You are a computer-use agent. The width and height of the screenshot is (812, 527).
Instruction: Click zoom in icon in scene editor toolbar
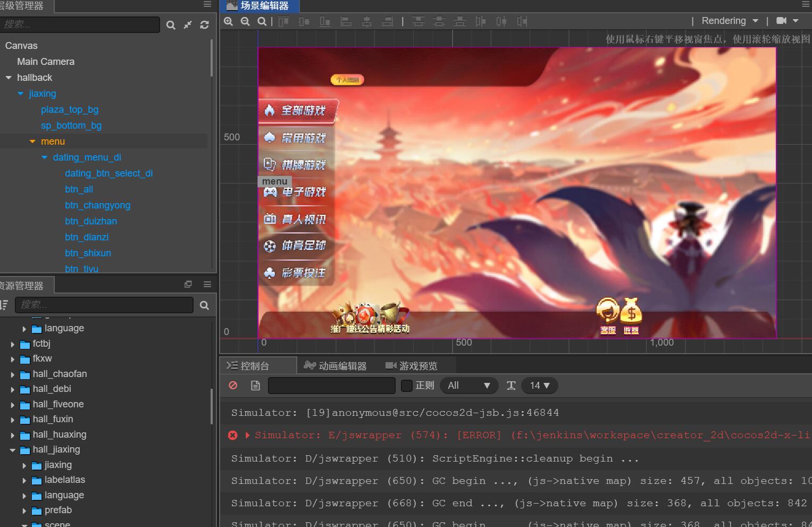[228, 21]
